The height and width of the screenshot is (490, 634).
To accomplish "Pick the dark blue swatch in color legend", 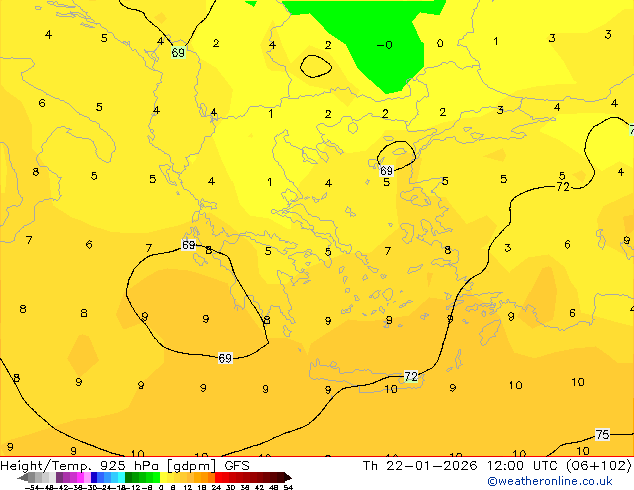I will tap(94, 477).
